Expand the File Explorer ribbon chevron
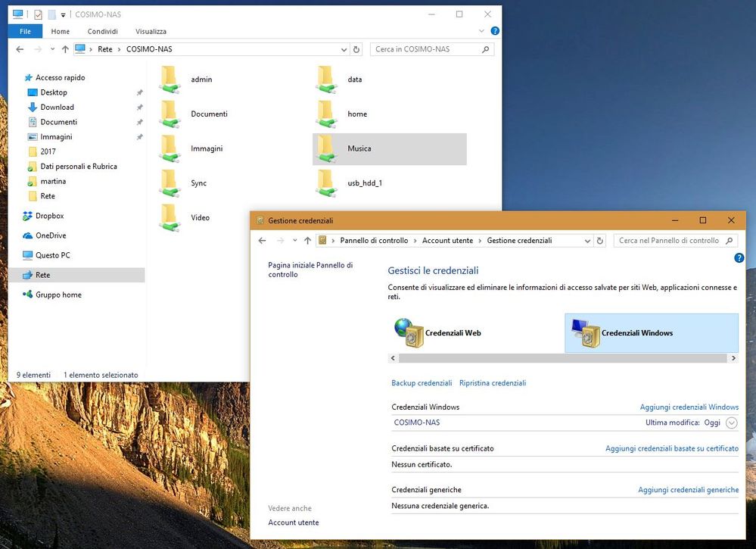This screenshot has width=756, height=549. tap(482, 31)
